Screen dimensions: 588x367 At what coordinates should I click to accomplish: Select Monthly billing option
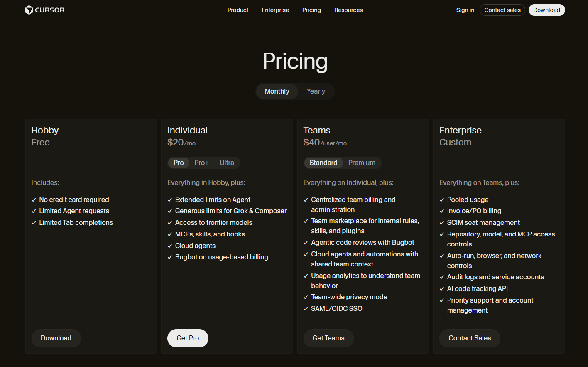[277, 91]
